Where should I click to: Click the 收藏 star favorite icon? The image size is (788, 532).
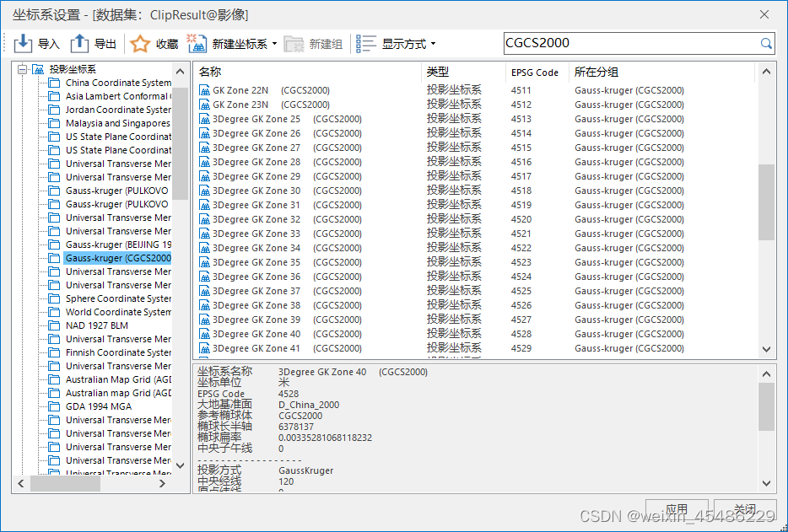pos(140,44)
